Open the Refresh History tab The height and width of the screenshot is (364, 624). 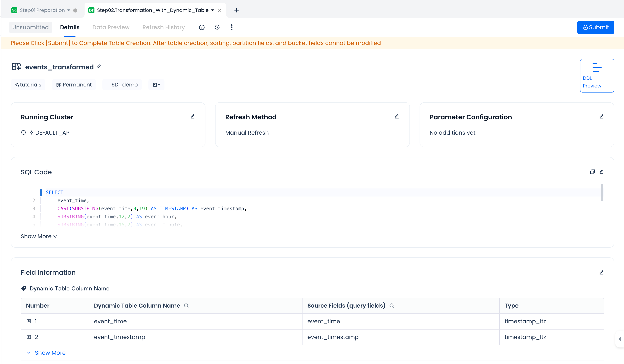tap(163, 27)
